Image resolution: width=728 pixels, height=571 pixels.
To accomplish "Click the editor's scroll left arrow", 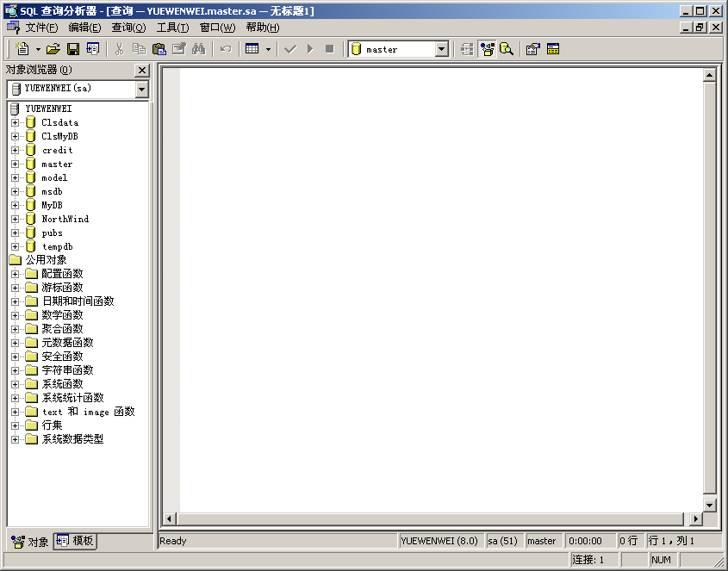I will click(169, 519).
